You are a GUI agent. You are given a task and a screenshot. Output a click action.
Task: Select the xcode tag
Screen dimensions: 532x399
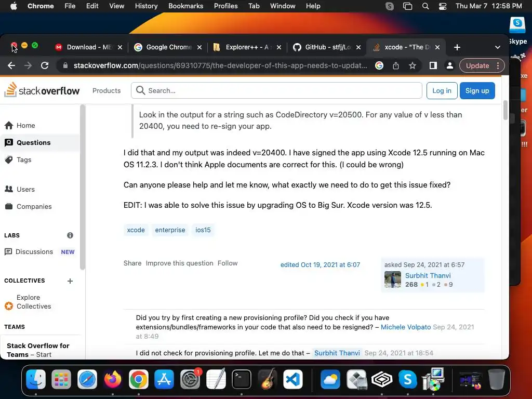(136, 230)
